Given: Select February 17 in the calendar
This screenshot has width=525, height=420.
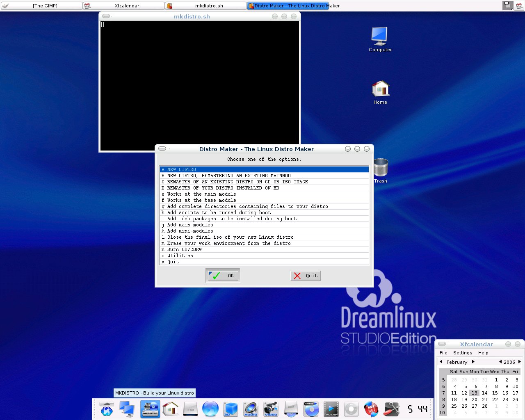Looking at the screenshot, I should click(x=516, y=393).
